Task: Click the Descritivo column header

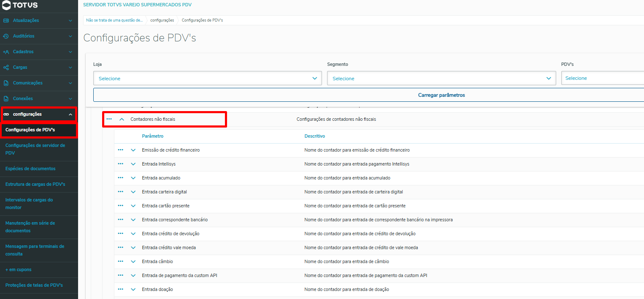Action: tap(315, 136)
